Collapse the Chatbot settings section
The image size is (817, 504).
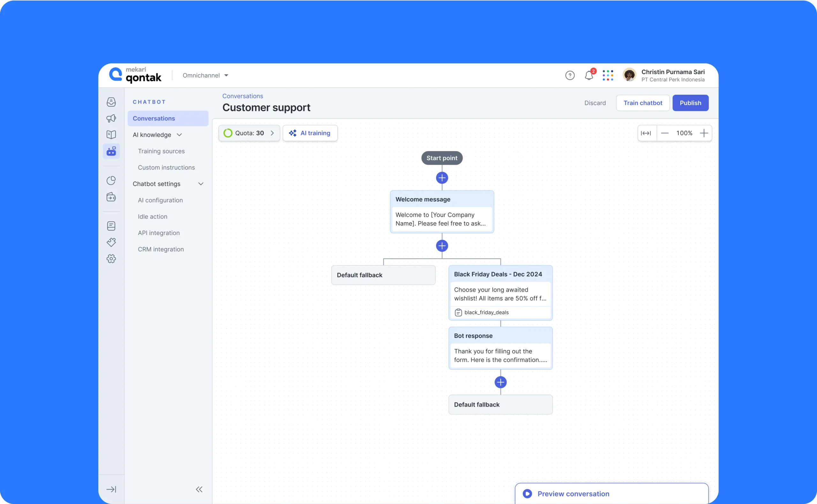(201, 184)
